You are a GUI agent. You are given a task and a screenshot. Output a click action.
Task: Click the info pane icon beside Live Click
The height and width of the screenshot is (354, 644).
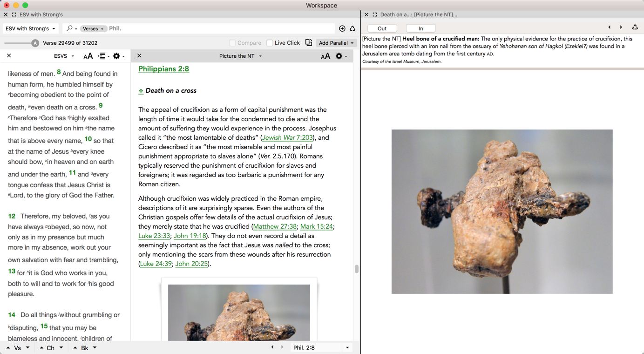[x=309, y=42]
